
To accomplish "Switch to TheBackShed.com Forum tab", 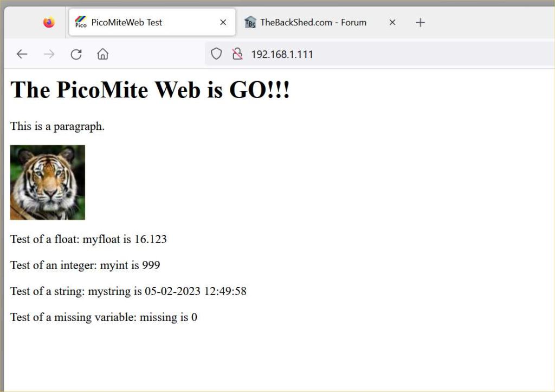I will 313,23.
